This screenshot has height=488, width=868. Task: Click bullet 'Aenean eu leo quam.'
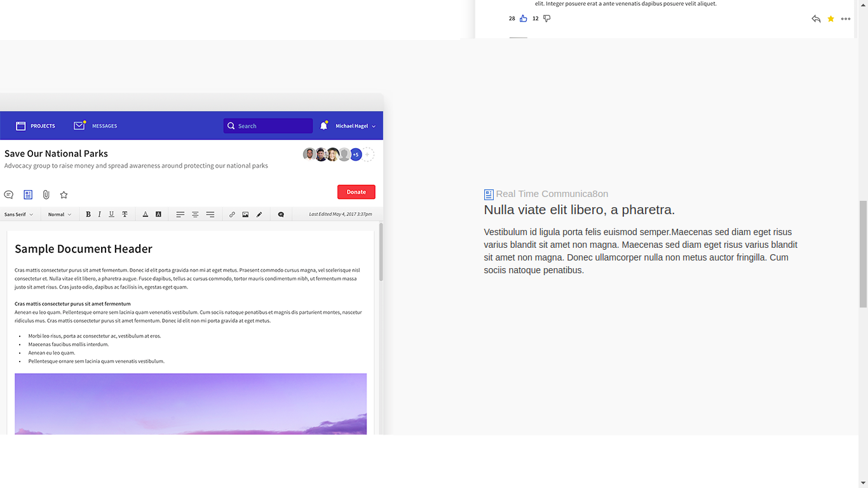[51, 353]
